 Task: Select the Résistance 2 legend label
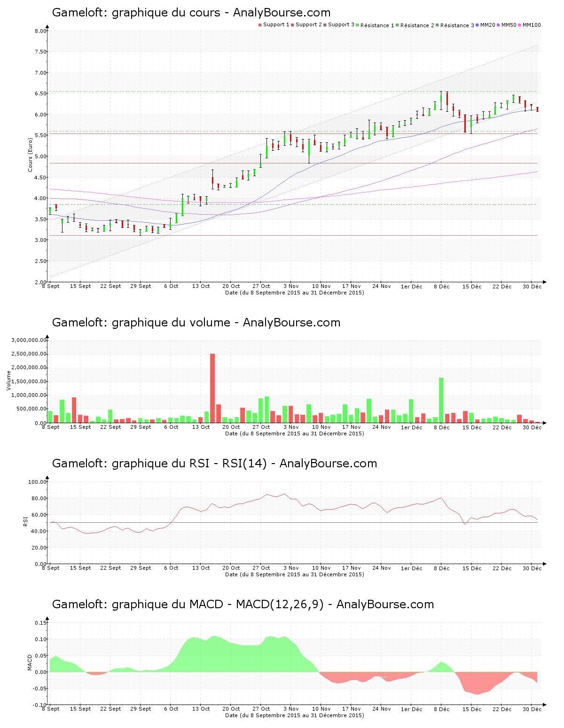pos(417,25)
